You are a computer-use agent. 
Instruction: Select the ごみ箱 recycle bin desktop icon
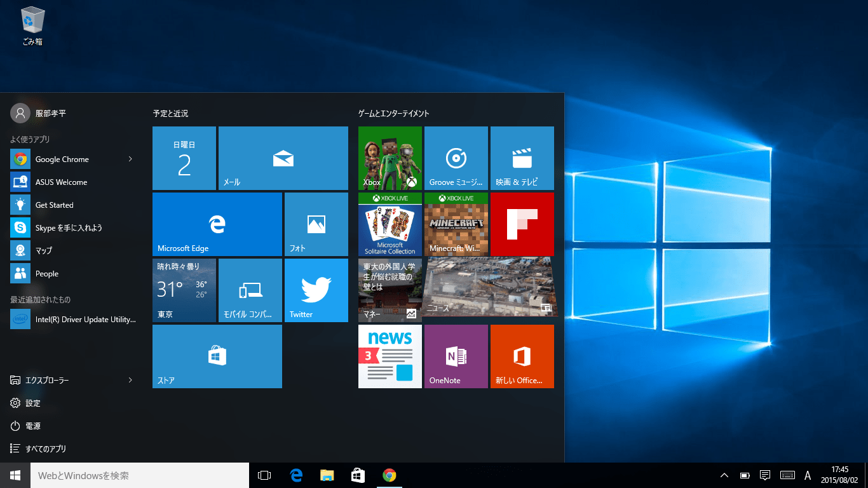[x=32, y=27]
